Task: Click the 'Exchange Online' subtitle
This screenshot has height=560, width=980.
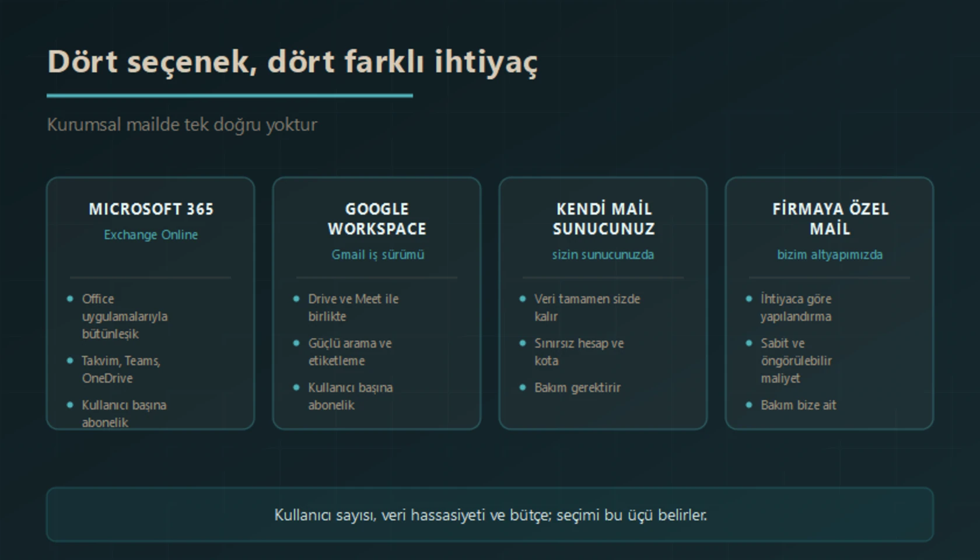Action: [x=151, y=235]
